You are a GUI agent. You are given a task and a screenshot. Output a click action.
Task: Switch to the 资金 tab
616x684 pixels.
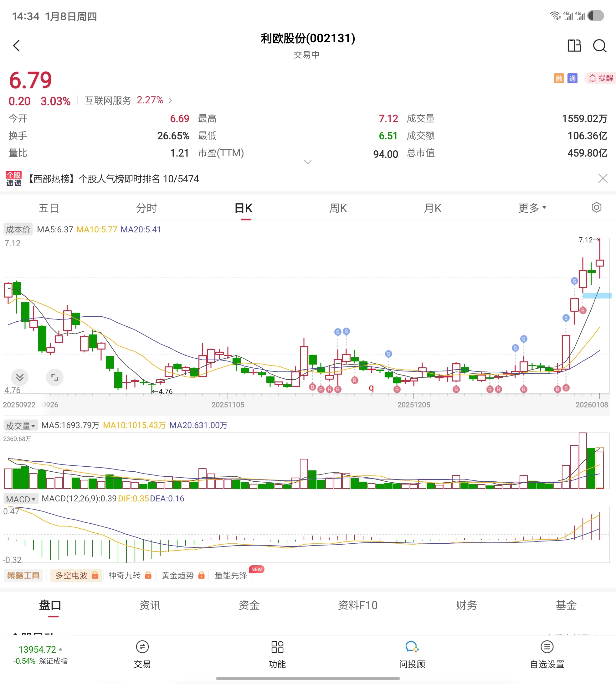249,605
